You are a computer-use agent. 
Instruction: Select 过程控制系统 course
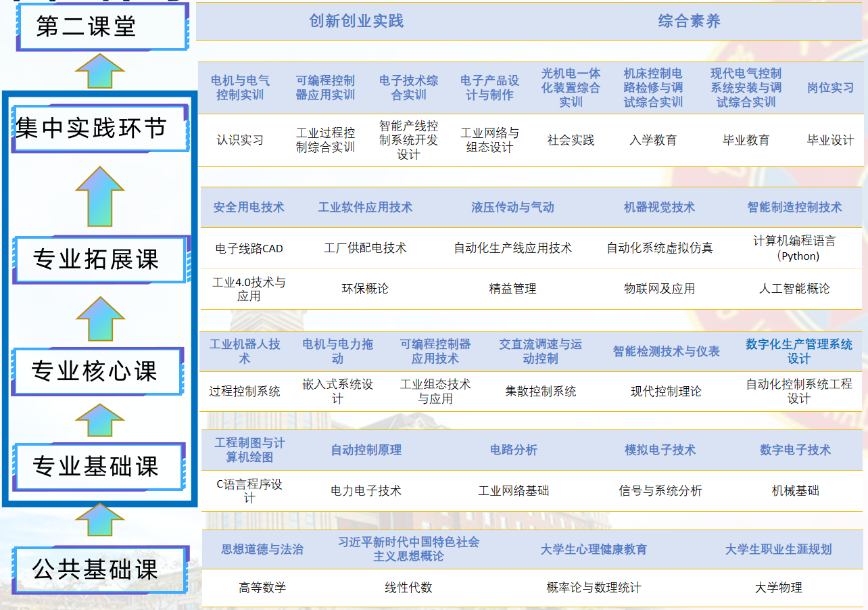click(x=245, y=391)
